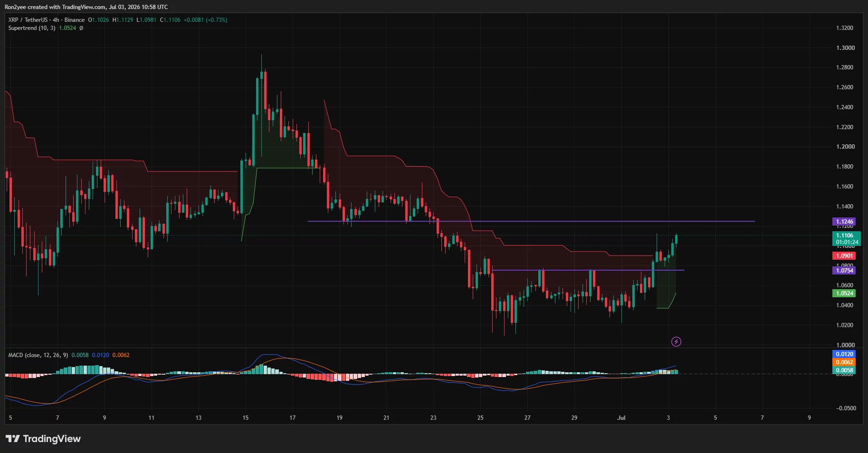Select the XRP / TetherUS symbol title
The height and width of the screenshot is (453, 868).
click(28, 20)
